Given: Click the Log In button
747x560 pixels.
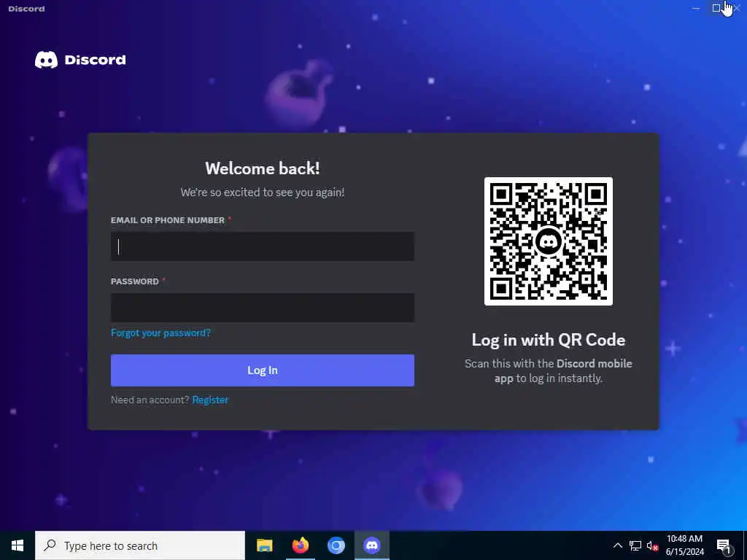Looking at the screenshot, I should pyautogui.click(x=263, y=370).
